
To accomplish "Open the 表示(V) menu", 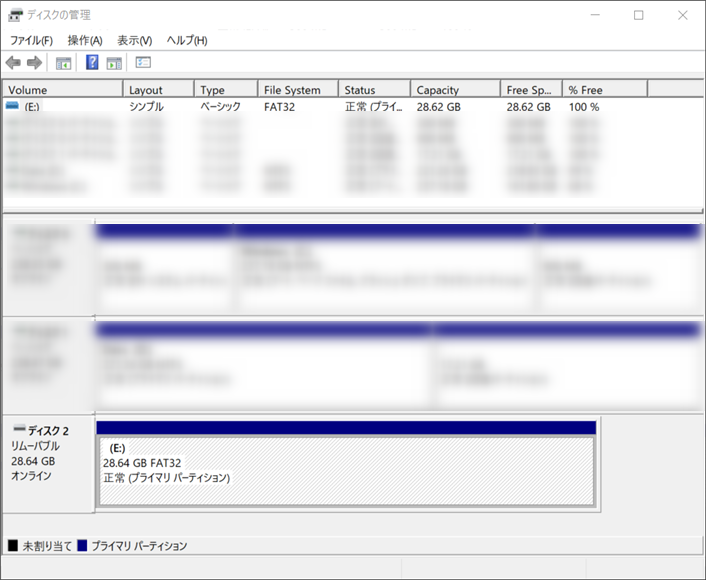I will [135, 41].
